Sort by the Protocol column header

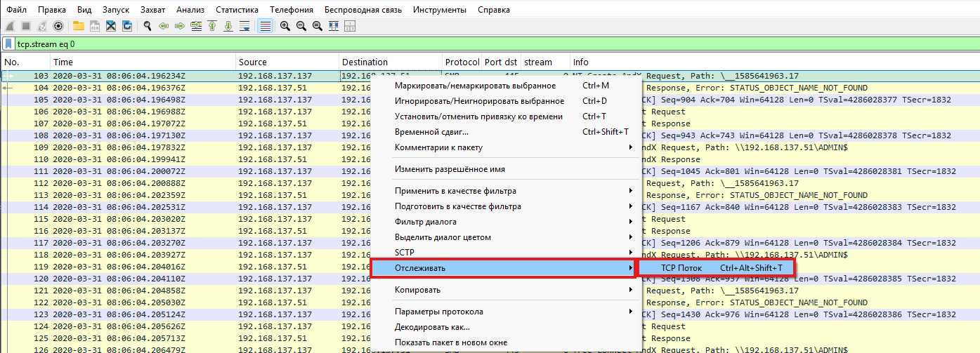tap(462, 62)
